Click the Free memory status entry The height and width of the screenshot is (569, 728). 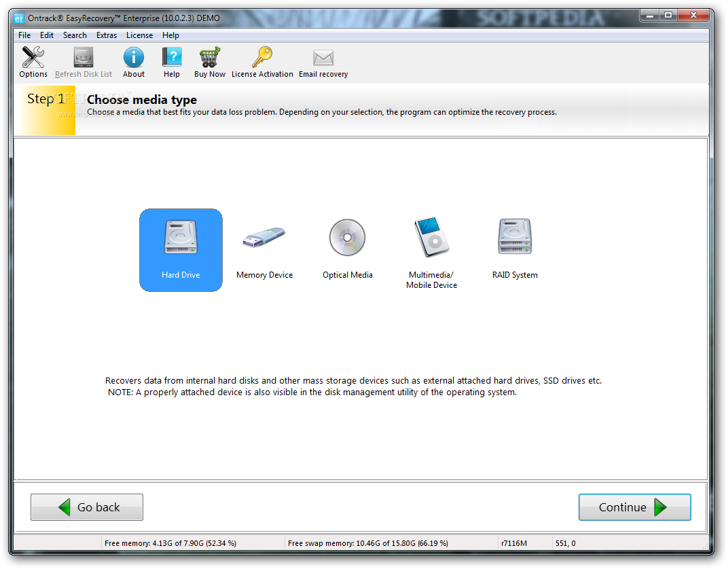coord(170,543)
